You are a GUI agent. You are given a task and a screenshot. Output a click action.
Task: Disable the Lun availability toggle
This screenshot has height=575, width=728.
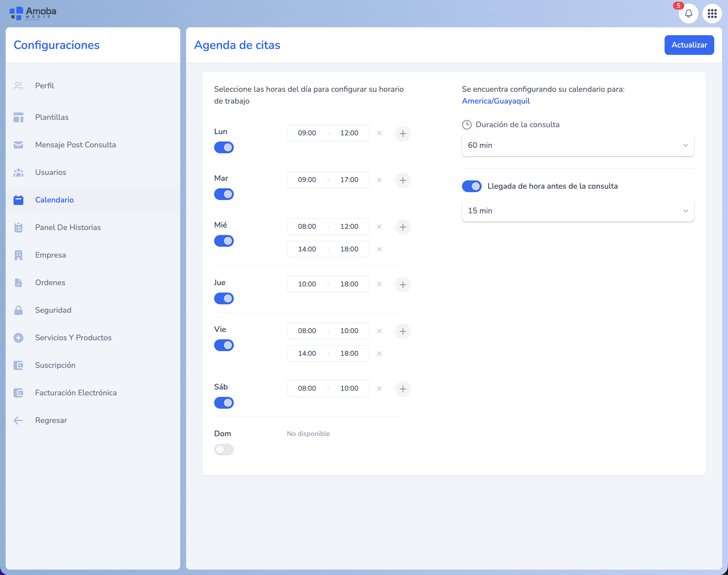click(224, 147)
